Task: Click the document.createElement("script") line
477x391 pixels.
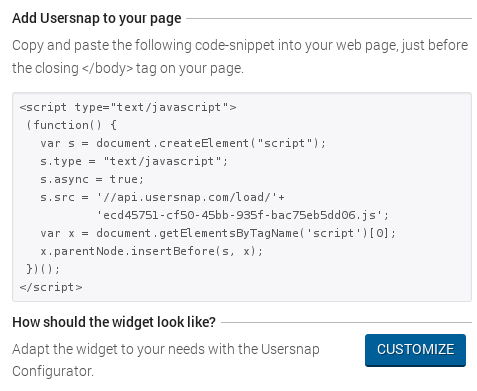Action: click(183, 143)
